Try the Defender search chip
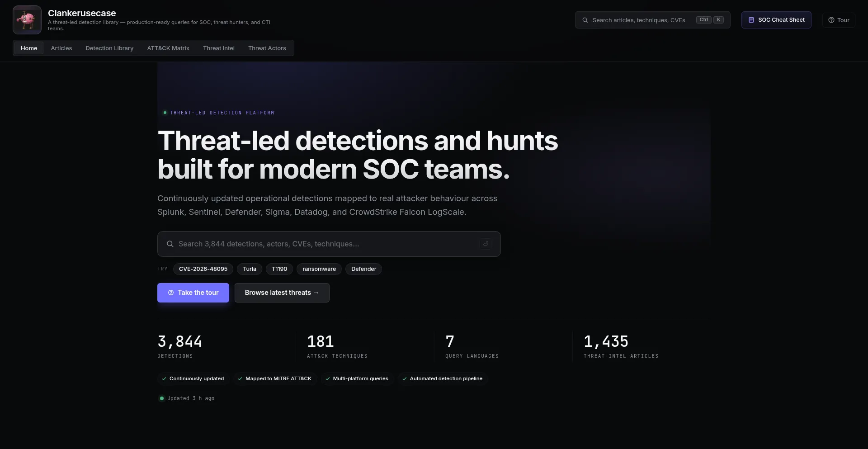868x449 pixels. coord(363,269)
